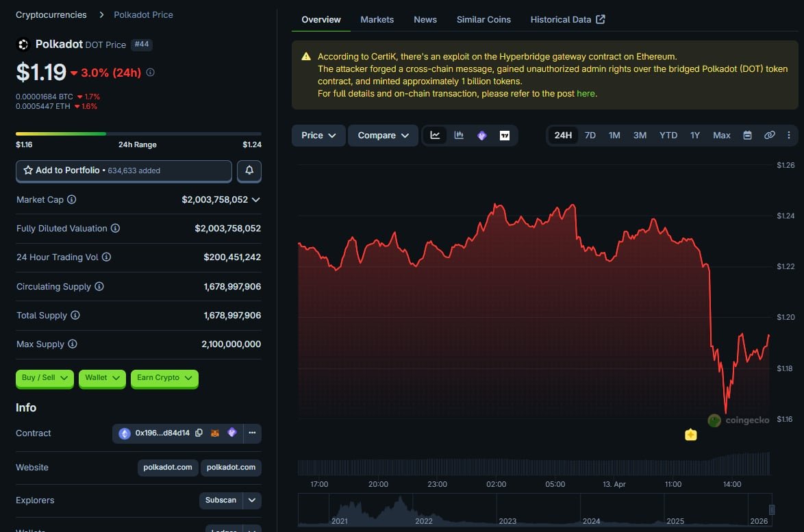The height and width of the screenshot is (532, 804).
Task: Select the 1M time range
Action: [614, 136]
